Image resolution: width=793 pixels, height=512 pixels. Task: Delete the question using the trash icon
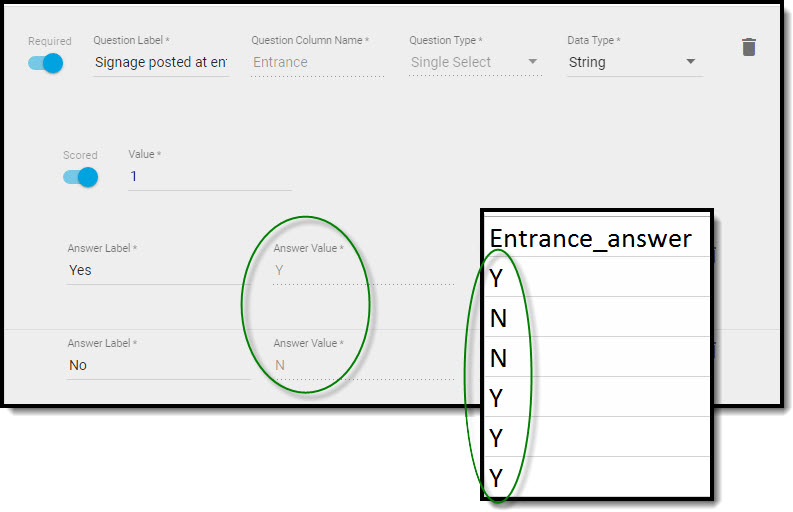748,47
